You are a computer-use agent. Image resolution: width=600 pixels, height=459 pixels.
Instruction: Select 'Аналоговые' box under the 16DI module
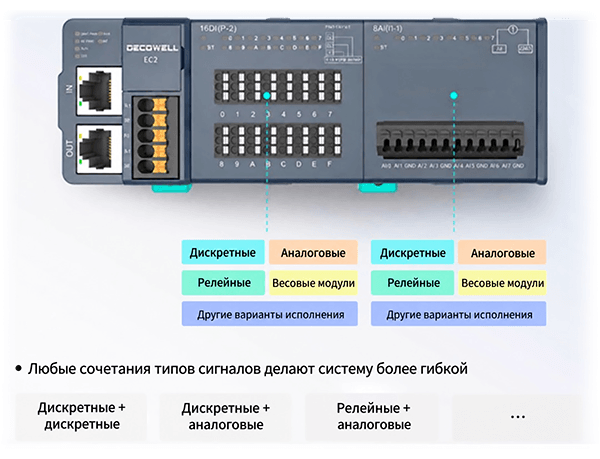313,252
